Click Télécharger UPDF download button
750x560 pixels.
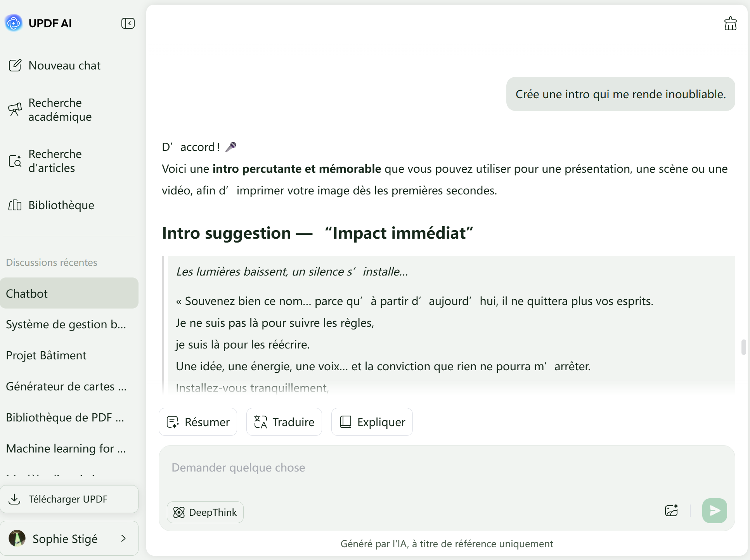[x=69, y=499]
